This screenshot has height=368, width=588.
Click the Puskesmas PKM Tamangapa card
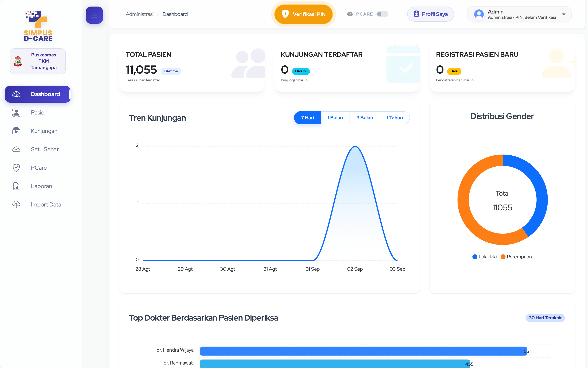38,61
